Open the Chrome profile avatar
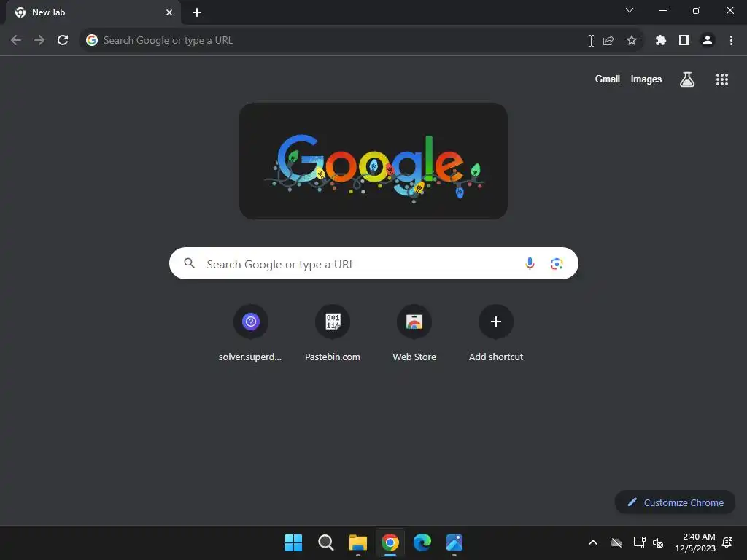This screenshot has height=560, width=747. tap(708, 41)
